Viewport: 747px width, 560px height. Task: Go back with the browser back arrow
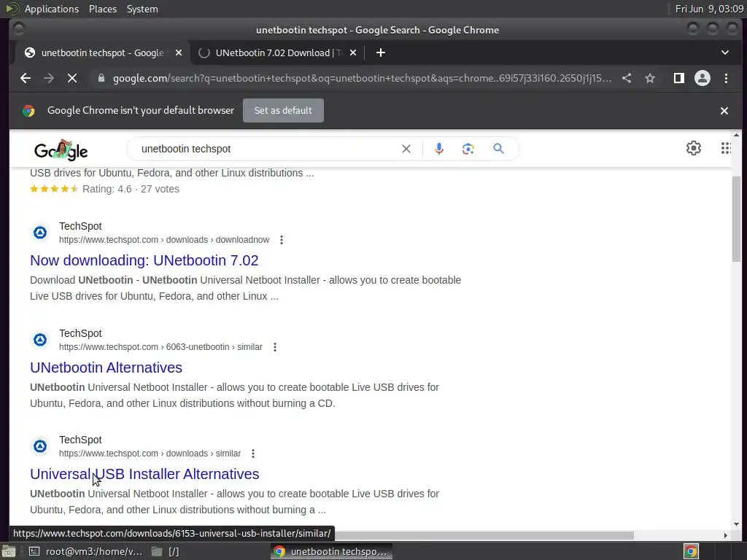26,78
